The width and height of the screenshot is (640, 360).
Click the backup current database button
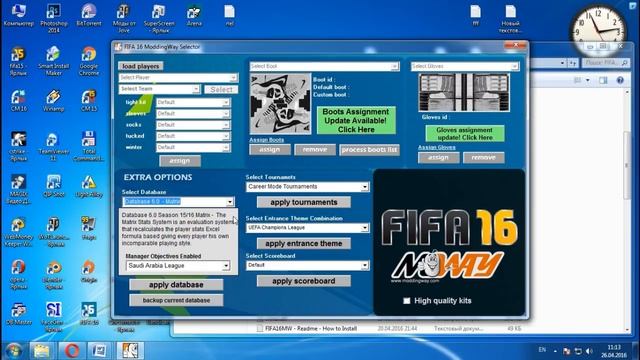coord(176,300)
